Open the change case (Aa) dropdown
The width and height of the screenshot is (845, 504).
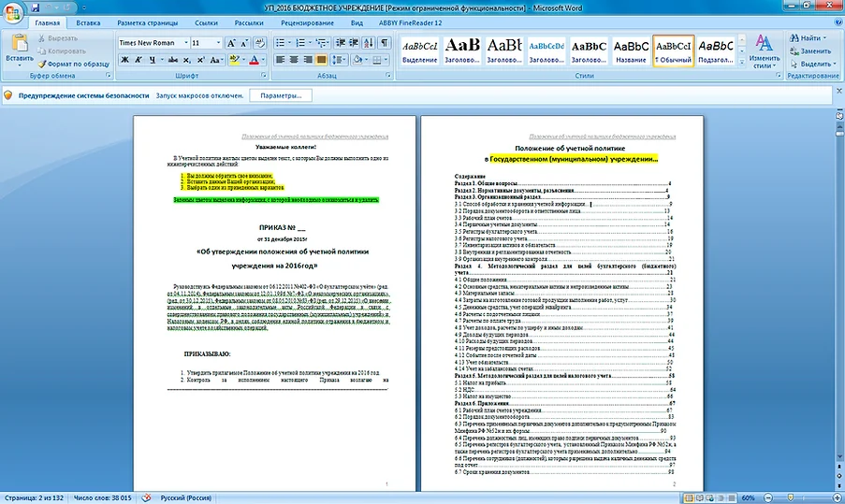click(216, 60)
